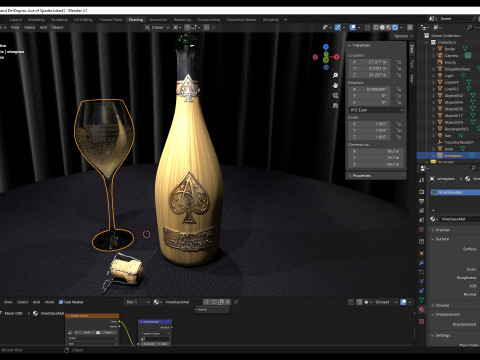This screenshot has height=360, width=480.
Task: Open the 3D viewport Object menu
Action: pos(57,27)
